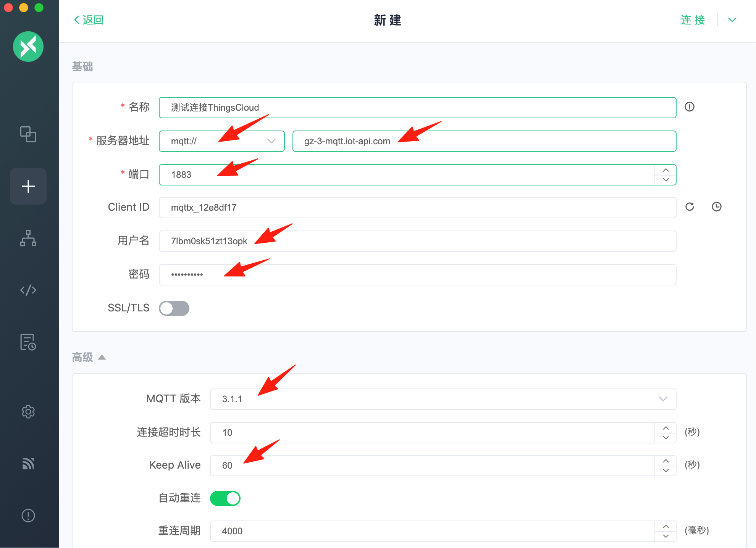Toggle the 自动重连 auto reconnect switch

(x=225, y=498)
